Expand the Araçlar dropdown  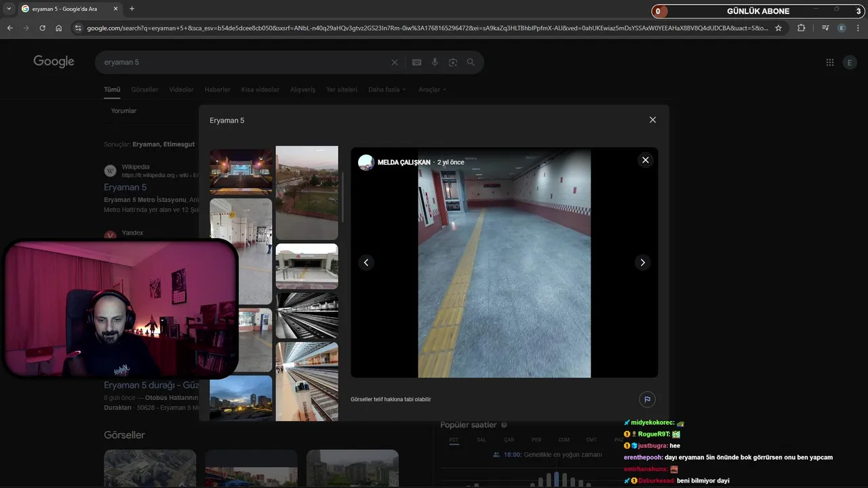[x=433, y=89]
